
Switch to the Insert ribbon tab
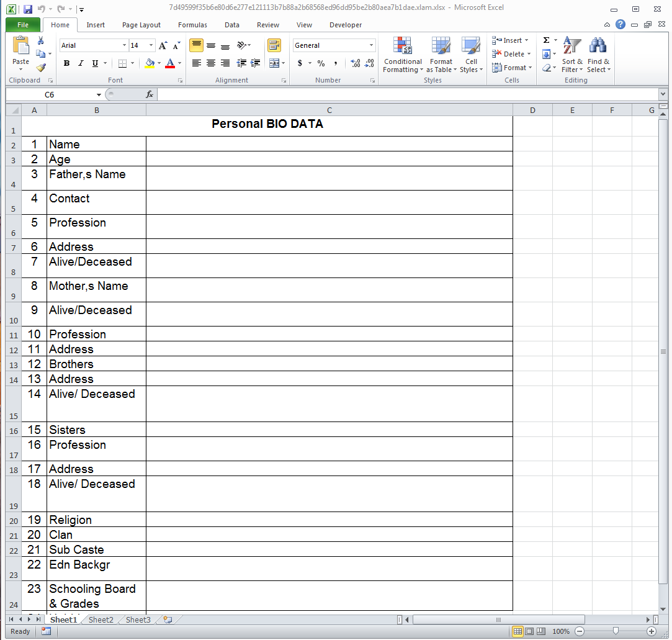pos(96,25)
